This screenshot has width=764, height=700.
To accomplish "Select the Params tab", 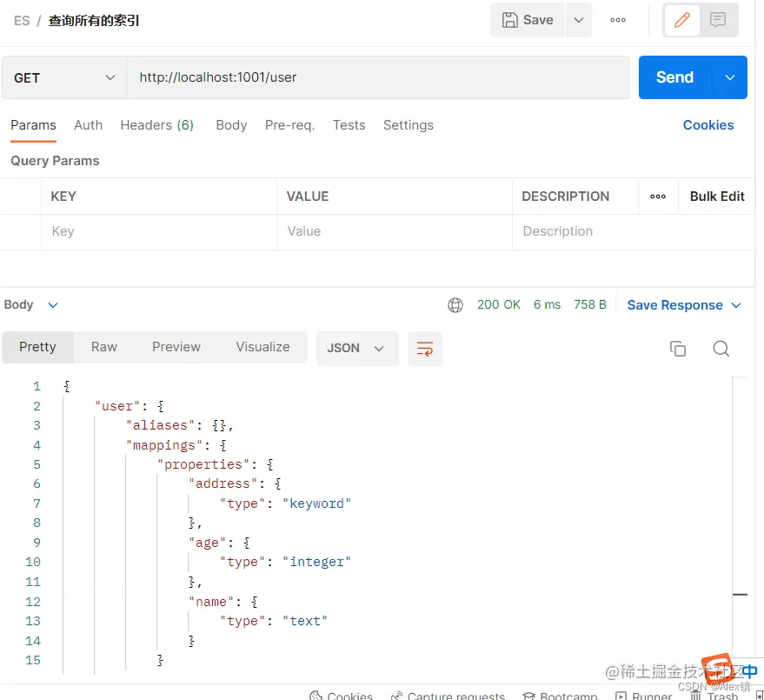I will click(33, 125).
